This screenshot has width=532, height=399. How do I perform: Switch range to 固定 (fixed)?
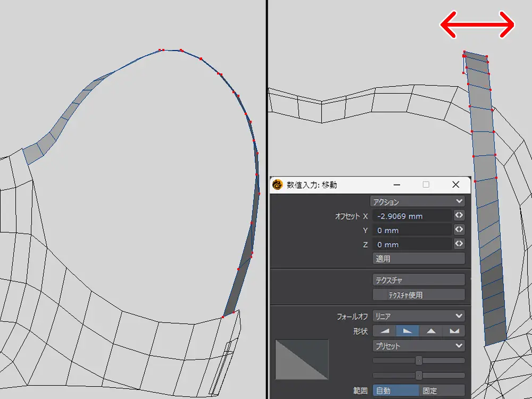point(442,390)
